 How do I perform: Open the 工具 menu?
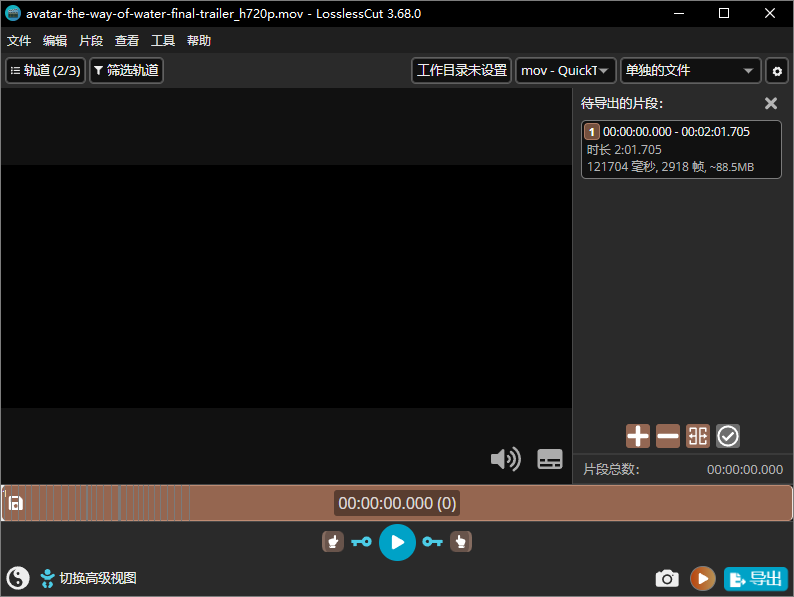pos(163,41)
